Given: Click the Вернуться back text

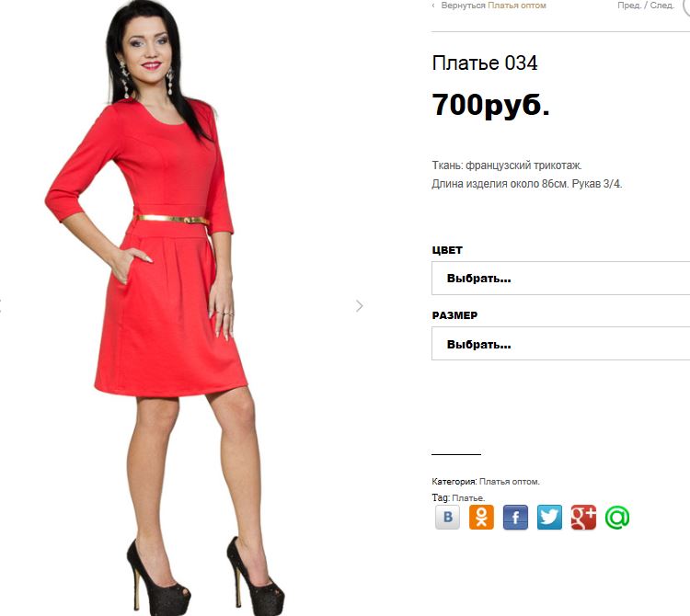Looking at the screenshot, I should click(x=463, y=6).
